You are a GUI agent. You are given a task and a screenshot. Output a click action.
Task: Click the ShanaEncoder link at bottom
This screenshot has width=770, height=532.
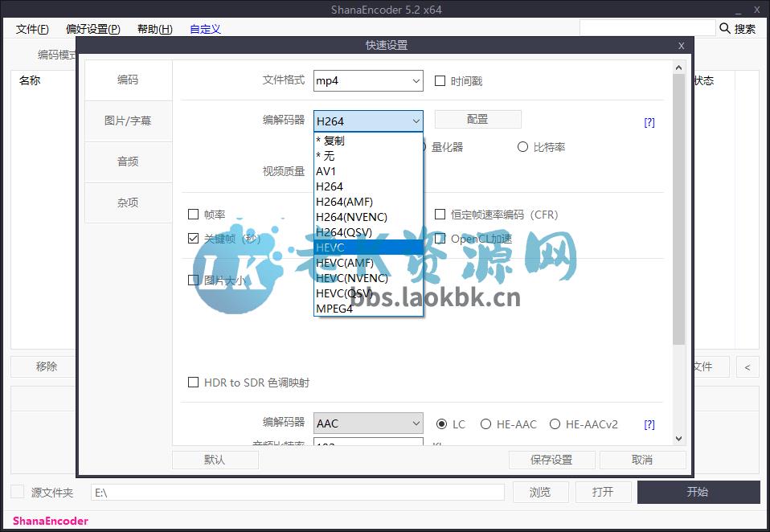pos(51,521)
